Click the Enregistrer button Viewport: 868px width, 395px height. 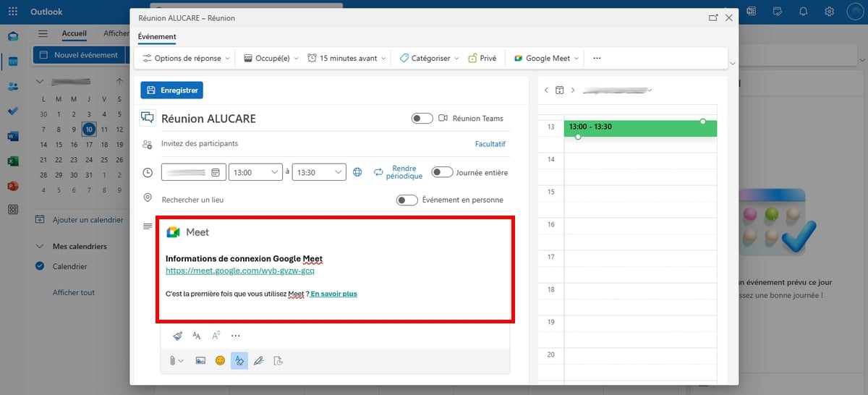(x=172, y=90)
